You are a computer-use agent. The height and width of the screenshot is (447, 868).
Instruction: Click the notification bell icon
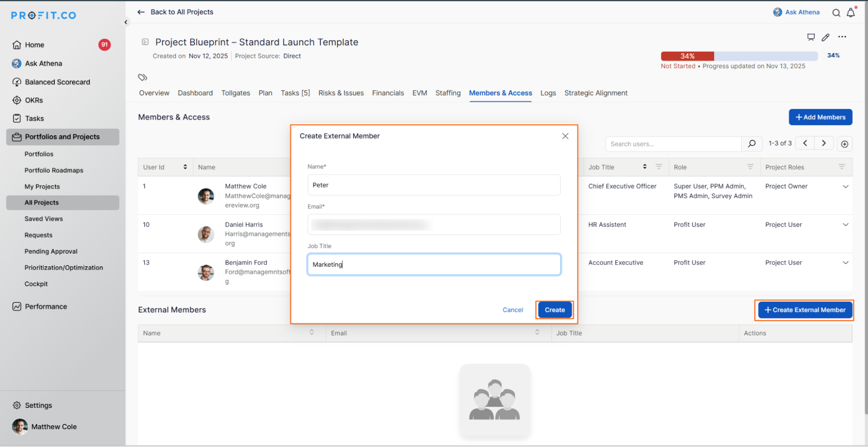[x=851, y=13]
